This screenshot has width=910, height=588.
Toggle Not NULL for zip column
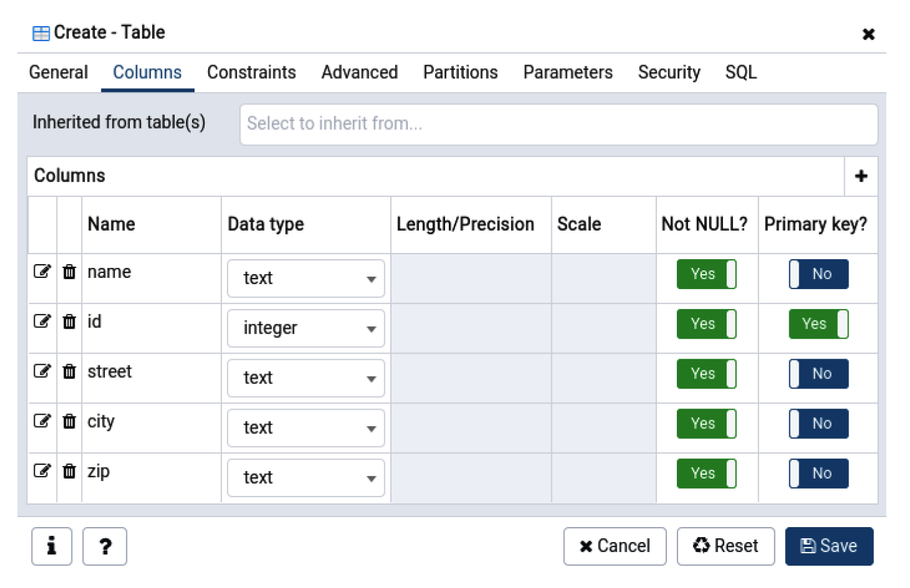(706, 473)
